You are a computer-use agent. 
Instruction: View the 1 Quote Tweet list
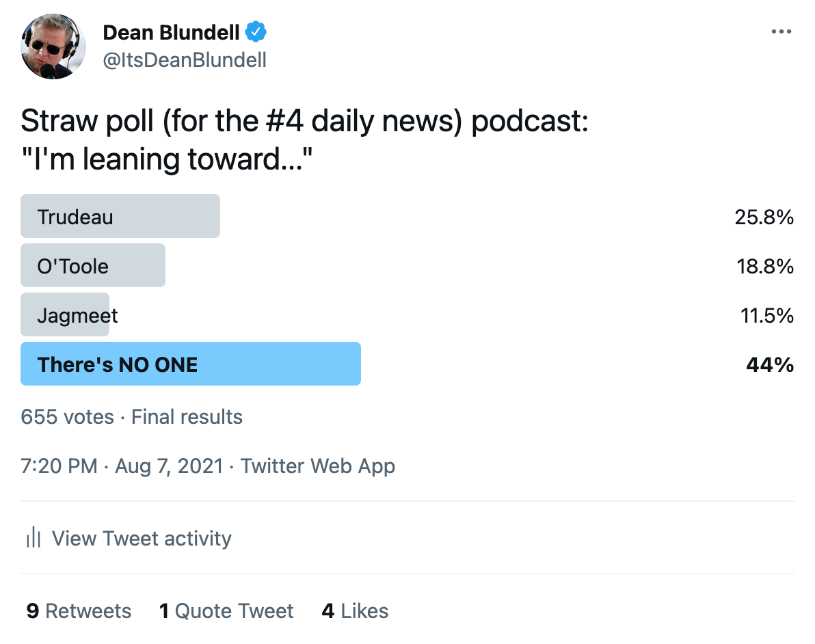click(226, 611)
